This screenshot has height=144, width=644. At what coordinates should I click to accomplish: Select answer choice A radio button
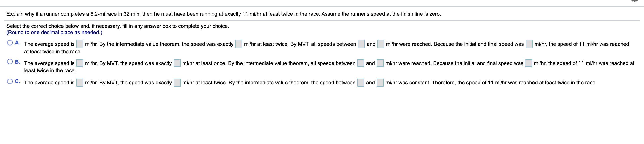click(x=10, y=43)
